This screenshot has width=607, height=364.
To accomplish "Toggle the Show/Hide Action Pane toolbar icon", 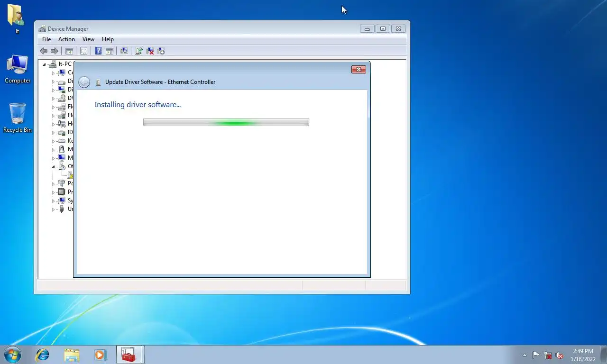I will point(109,51).
